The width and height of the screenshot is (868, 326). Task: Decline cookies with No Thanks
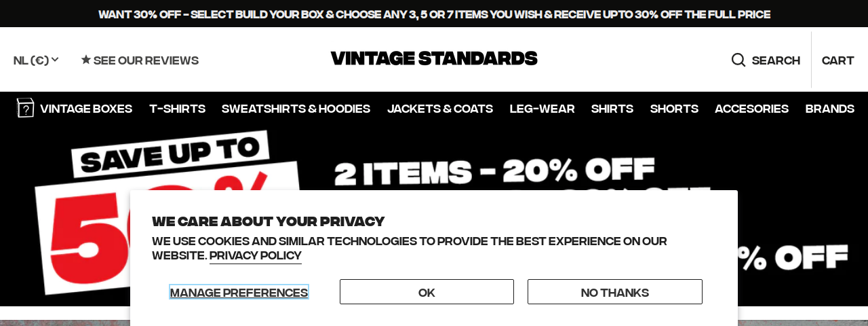pyautogui.click(x=615, y=292)
